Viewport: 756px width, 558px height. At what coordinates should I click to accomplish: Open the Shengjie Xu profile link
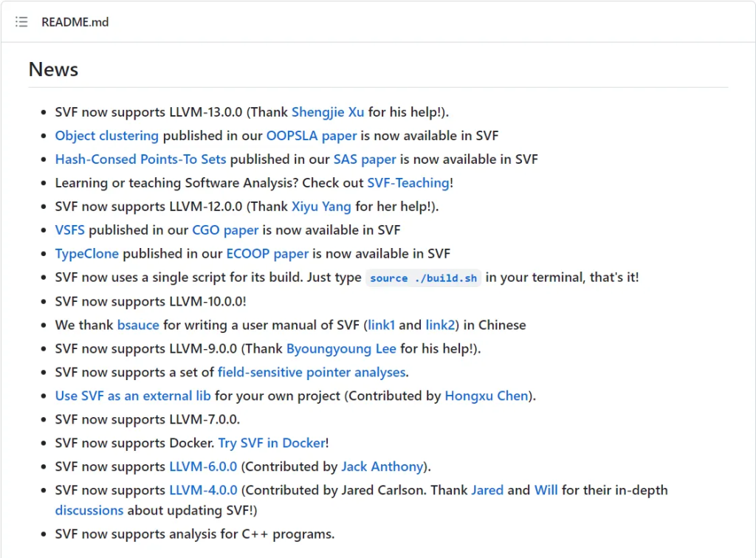tap(328, 112)
